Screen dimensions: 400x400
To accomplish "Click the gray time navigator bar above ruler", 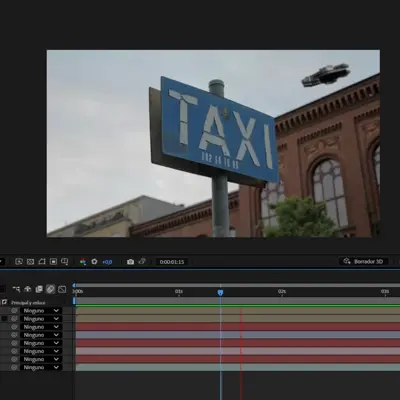I will [x=237, y=285].
